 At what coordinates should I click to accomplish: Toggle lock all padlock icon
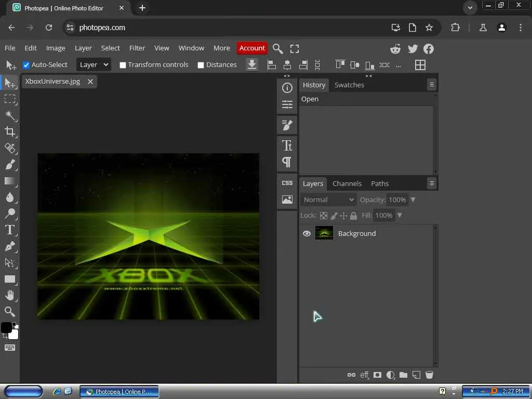pyautogui.click(x=353, y=216)
